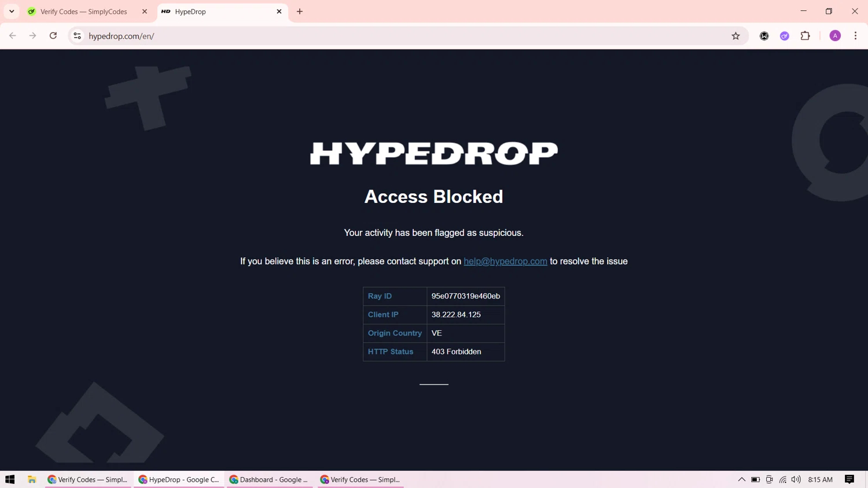Viewport: 868px width, 488px height.
Task: Open the black circular W extension
Action: pos(764,36)
